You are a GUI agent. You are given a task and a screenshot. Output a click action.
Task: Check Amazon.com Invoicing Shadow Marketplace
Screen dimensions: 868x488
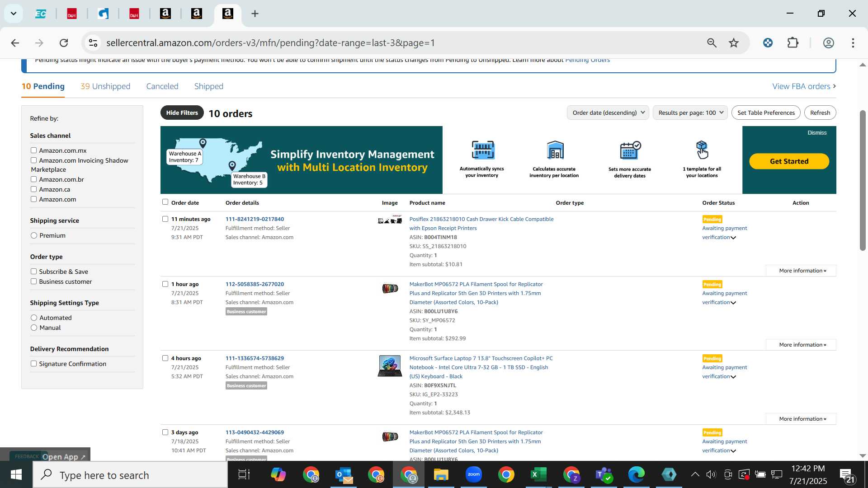[33, 160]
